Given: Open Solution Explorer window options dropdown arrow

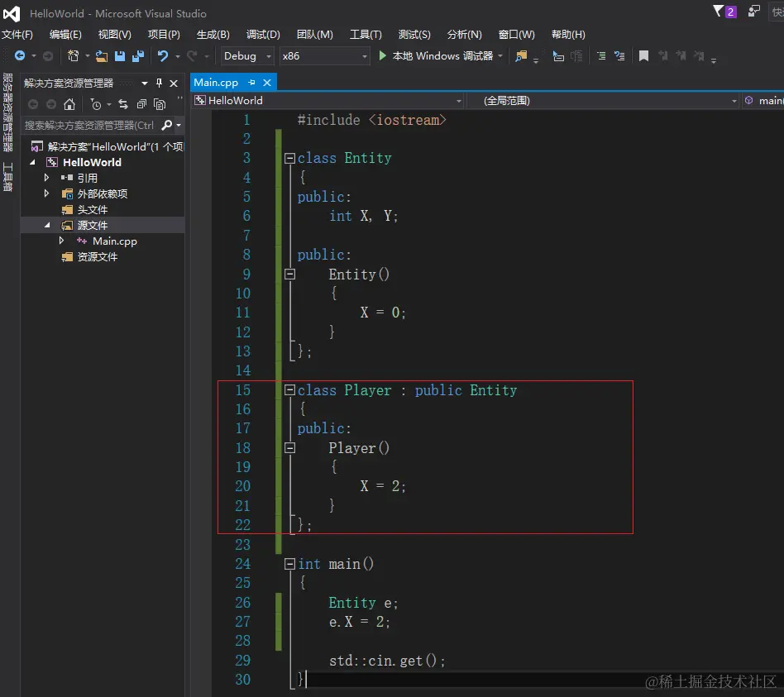Looking at the screenshot, I should [145, 83].
